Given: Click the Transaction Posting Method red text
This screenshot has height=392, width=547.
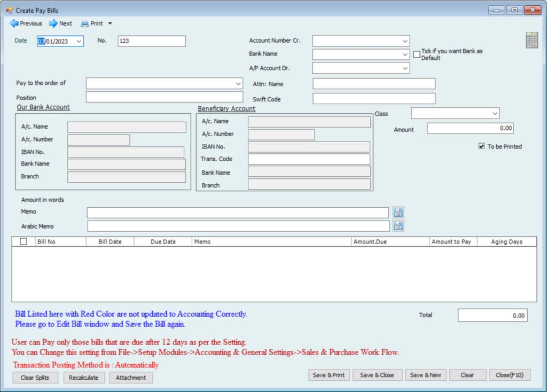Looking at the screenshot, I should point(86,365).
